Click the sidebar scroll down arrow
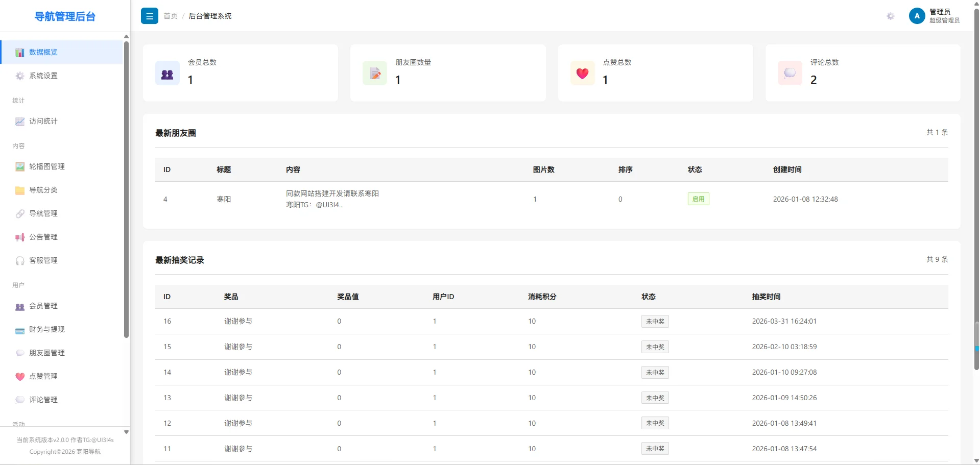 pyautogui.click(x=126, y=432)
